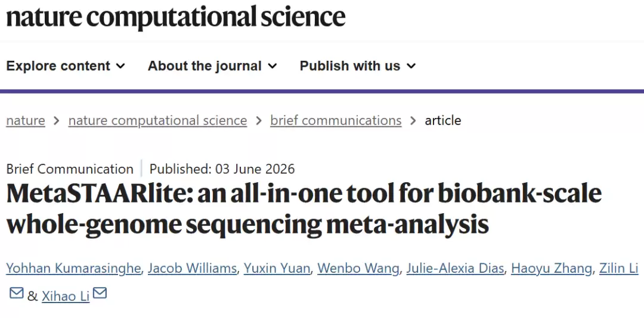Select author Yuxin Yuan link
This screenshot has height=318, width=644.
(277, 269)
